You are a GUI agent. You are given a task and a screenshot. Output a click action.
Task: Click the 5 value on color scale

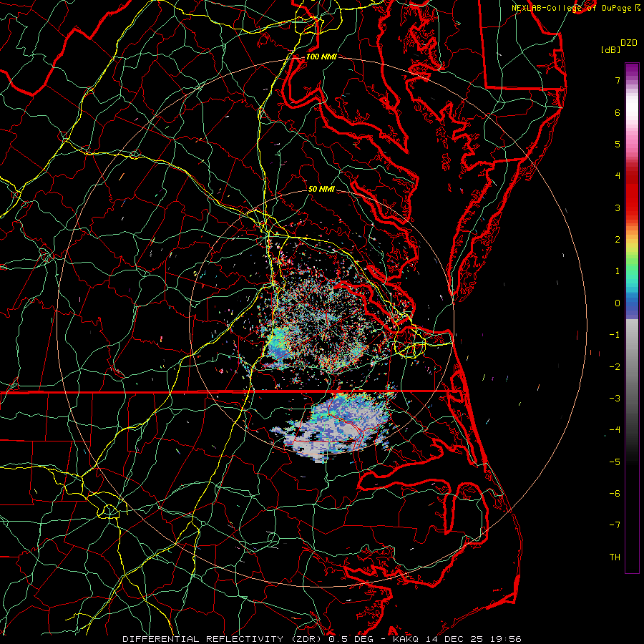(618, 144)
